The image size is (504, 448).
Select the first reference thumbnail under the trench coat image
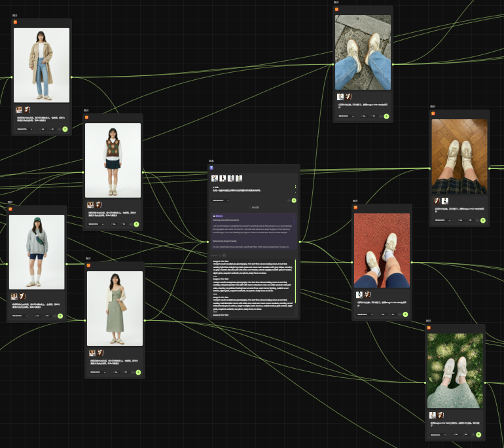point(19,110)
